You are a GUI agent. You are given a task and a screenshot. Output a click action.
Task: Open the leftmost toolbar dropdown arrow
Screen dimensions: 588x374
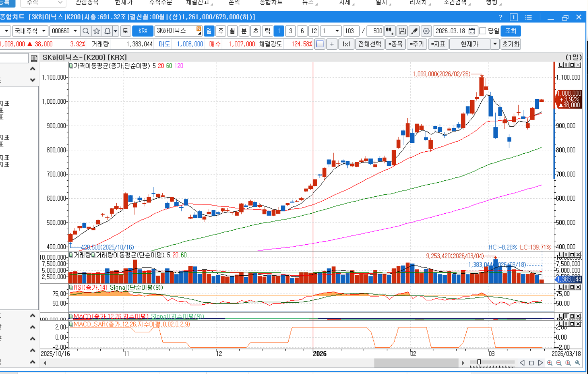point(6,31)
